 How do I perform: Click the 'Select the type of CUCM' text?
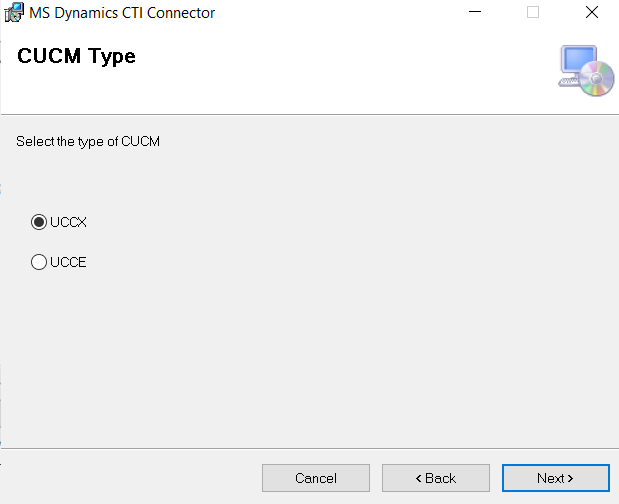tap(88, 142)
